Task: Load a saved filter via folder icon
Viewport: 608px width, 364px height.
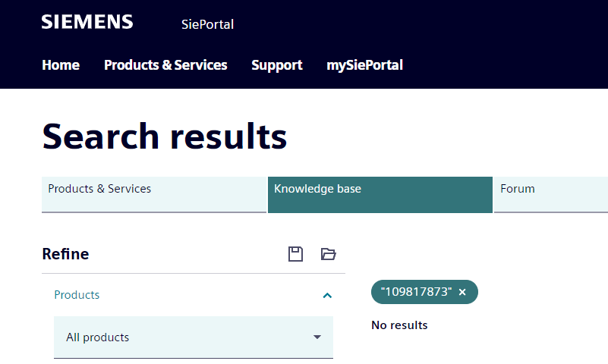Action: coord(328,254)
